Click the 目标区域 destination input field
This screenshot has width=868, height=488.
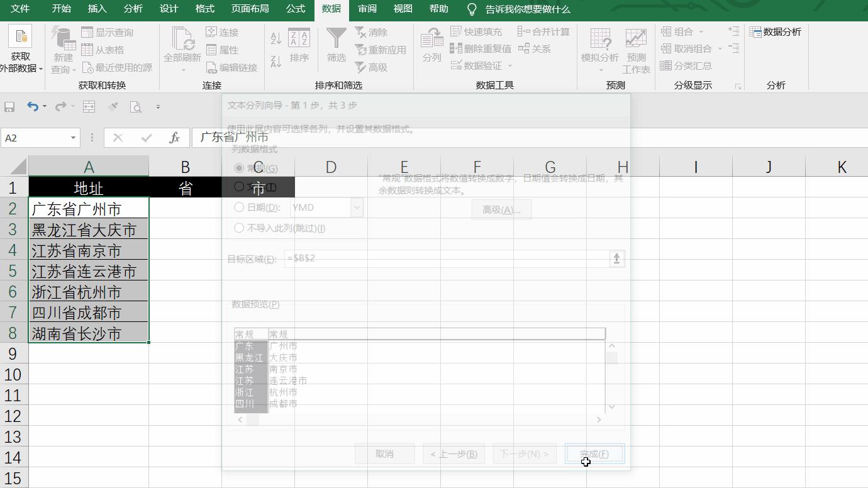(446, 258)
